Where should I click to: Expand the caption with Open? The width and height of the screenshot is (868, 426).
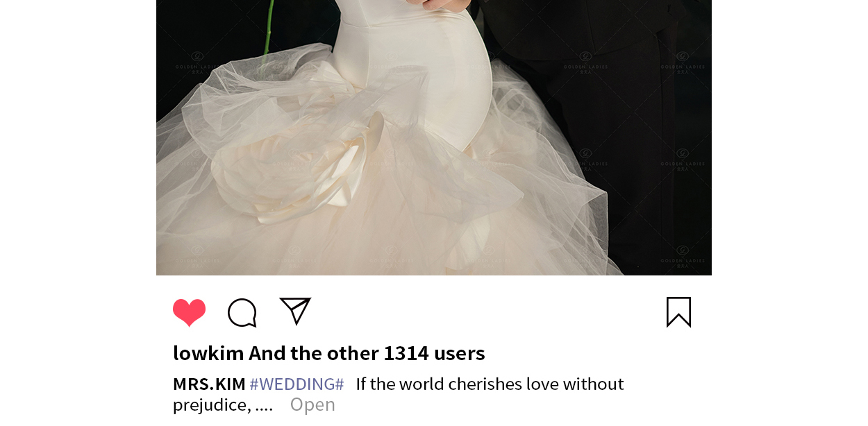click(x=312, y=404)
